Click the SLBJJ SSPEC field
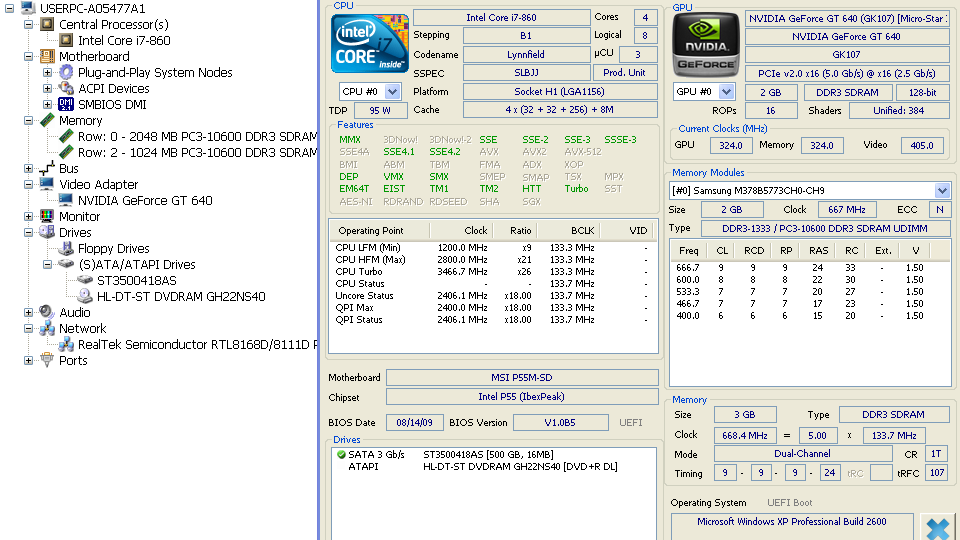960x540 pixels. pyautogui.click(x=526, y=73)
